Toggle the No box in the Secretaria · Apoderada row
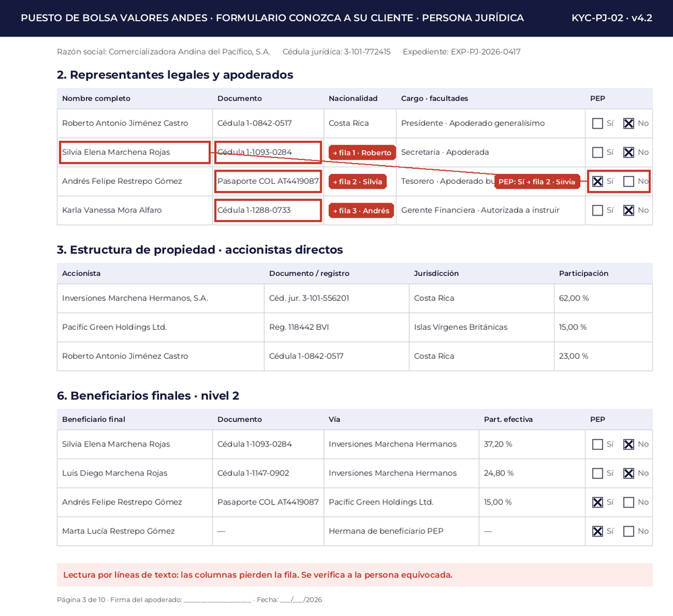673x616 pixels. point(629,152)
